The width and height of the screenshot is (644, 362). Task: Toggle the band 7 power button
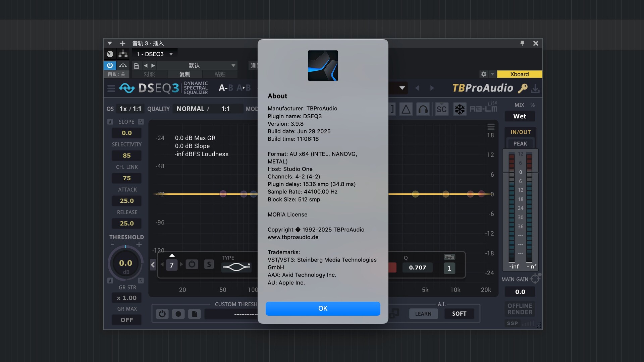(x=192, y=264)
